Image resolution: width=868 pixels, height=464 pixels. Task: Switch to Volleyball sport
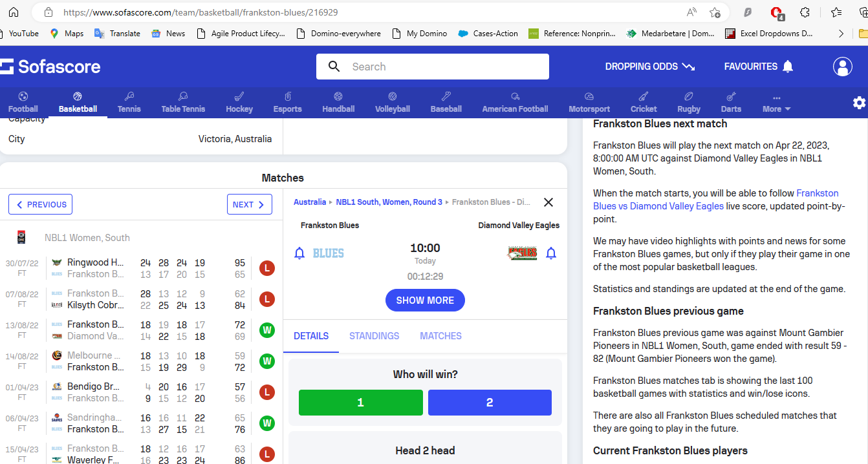pyautogui.click(x=393, y=103)
